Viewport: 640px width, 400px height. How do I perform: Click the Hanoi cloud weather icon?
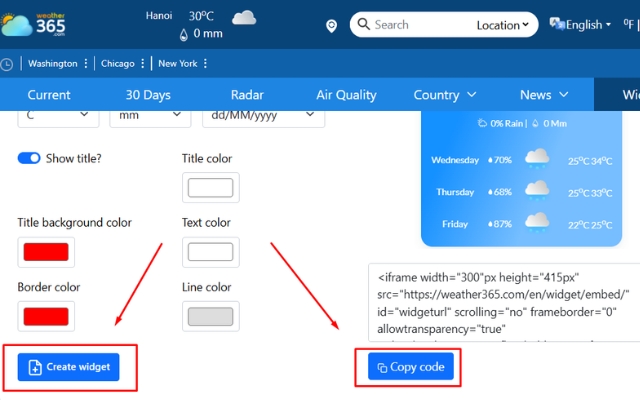pyautogui.click(x=243, y=17)
